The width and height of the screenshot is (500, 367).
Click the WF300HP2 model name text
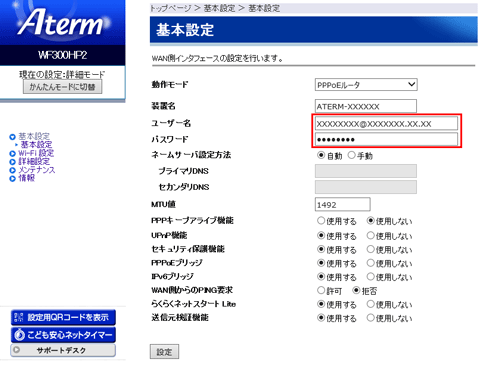point(62,55)
